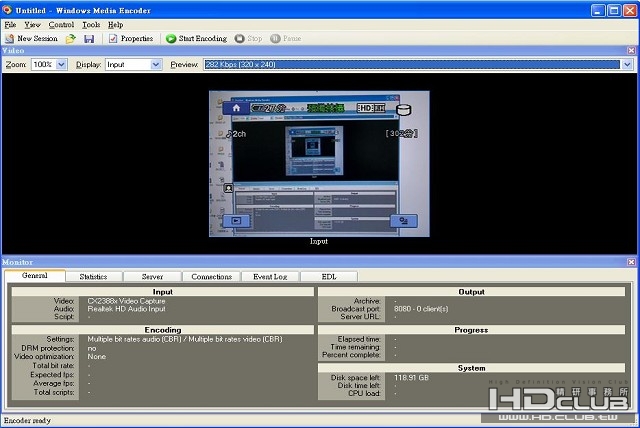Click the video input preview thumbnail
Viewport: 640px width, 428px height.
click(x=319, y=164)
